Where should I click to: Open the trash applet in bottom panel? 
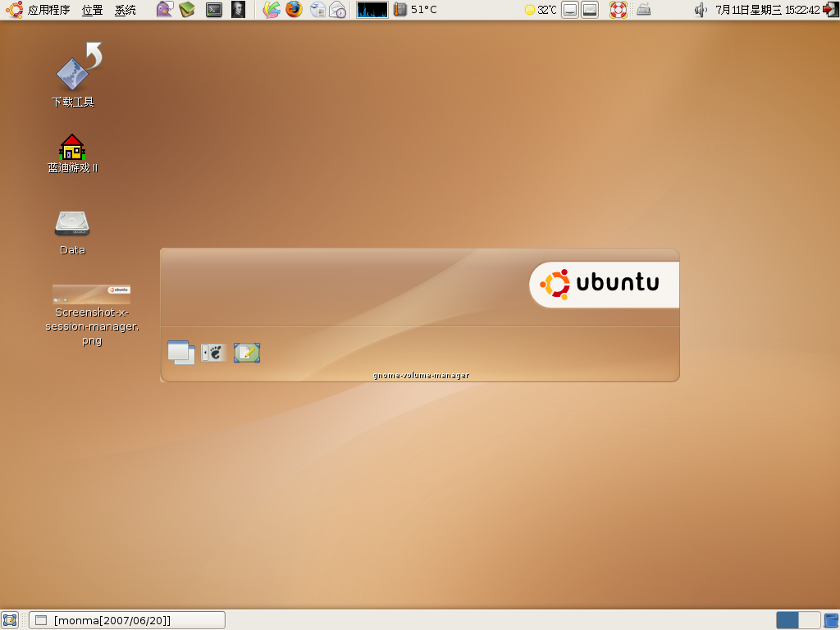click(x=831, y=620)
